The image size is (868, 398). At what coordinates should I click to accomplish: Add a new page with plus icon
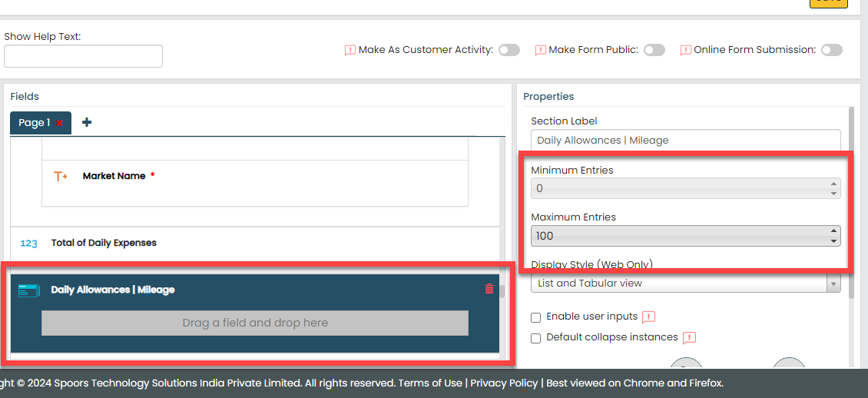87,122
